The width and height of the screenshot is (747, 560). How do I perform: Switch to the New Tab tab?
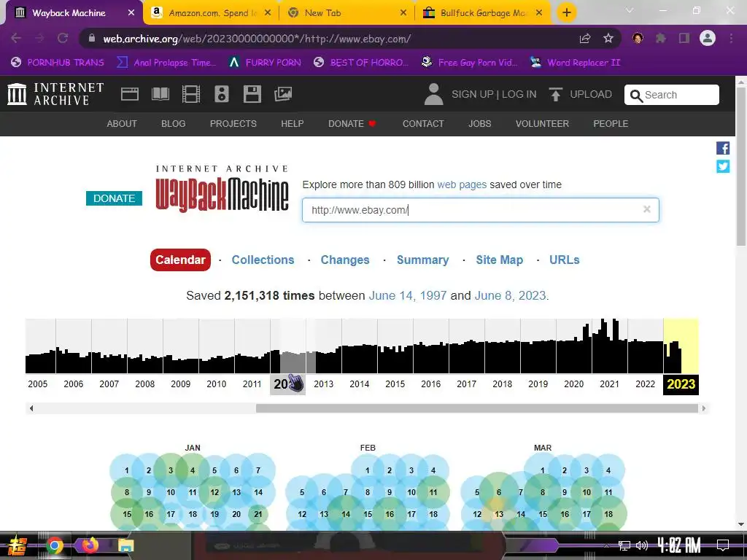click(x=347, y=13)
